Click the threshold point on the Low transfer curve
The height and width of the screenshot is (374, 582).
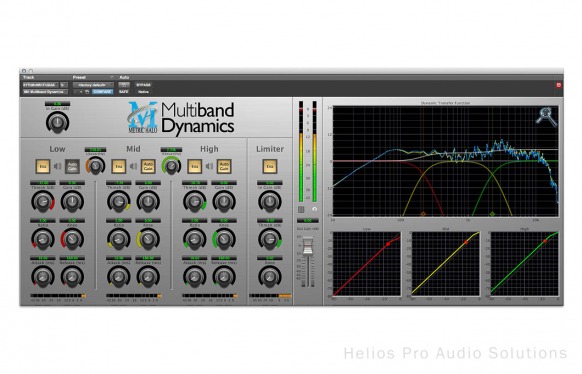point(388,244)
